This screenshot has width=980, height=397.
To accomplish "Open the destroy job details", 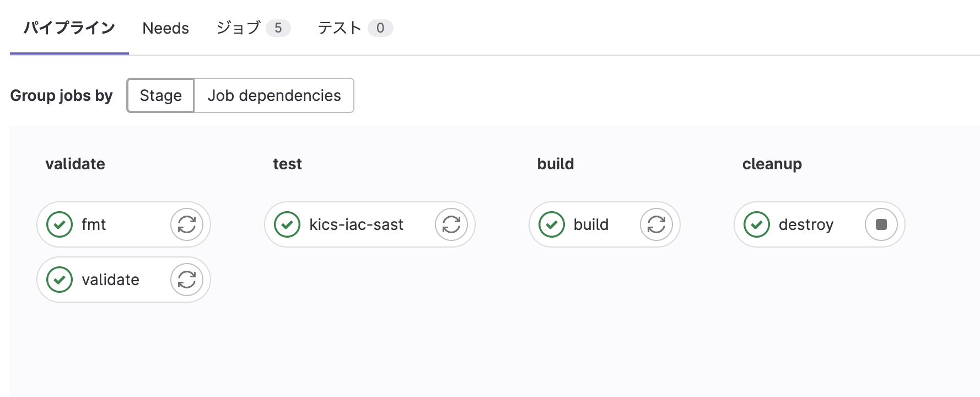I will tap(806, 224).
